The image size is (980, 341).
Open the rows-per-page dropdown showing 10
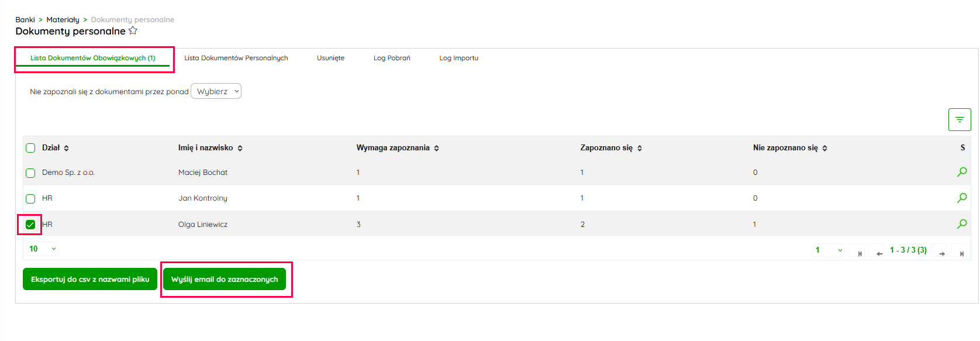click(x=42, y=249)
